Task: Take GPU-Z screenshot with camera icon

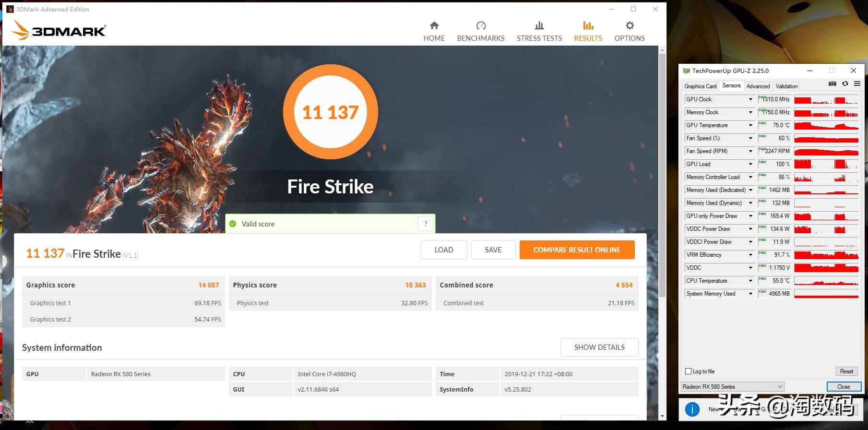Action: [x=832, y=84]
